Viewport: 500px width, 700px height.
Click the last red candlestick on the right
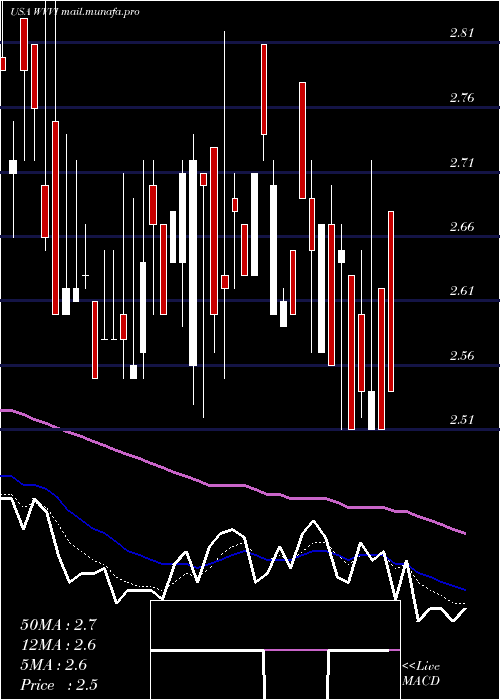tap(391, 301)
